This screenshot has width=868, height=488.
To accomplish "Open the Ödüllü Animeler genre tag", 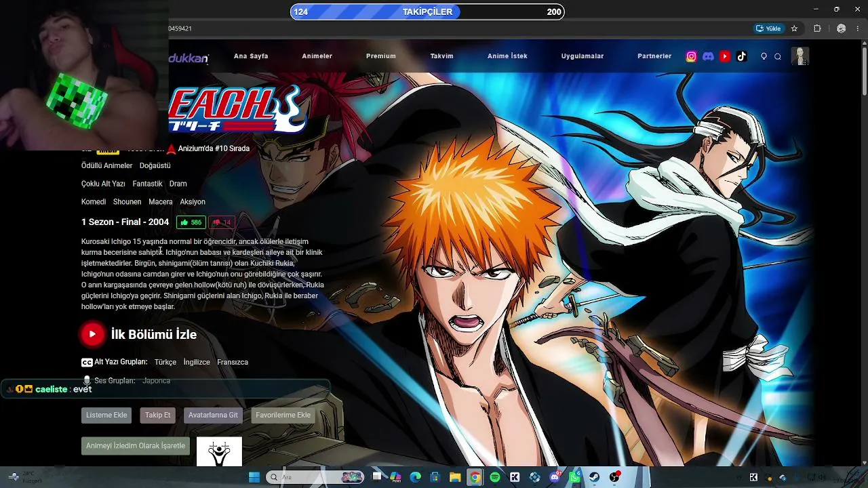I will pyautogui.click(x=106, y=165).
